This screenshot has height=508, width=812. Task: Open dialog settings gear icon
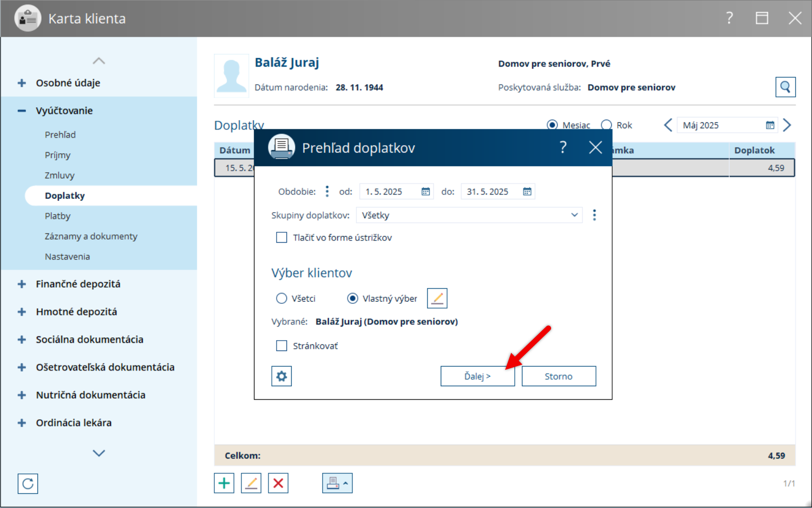281,376
